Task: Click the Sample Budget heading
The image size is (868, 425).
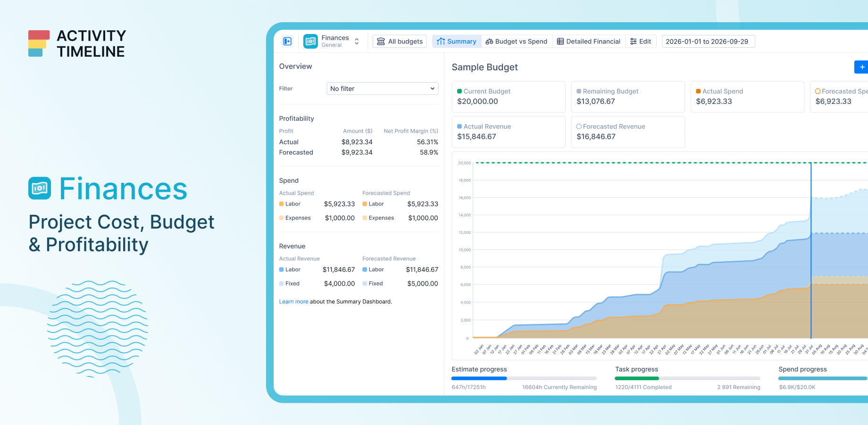Action: 484,67
